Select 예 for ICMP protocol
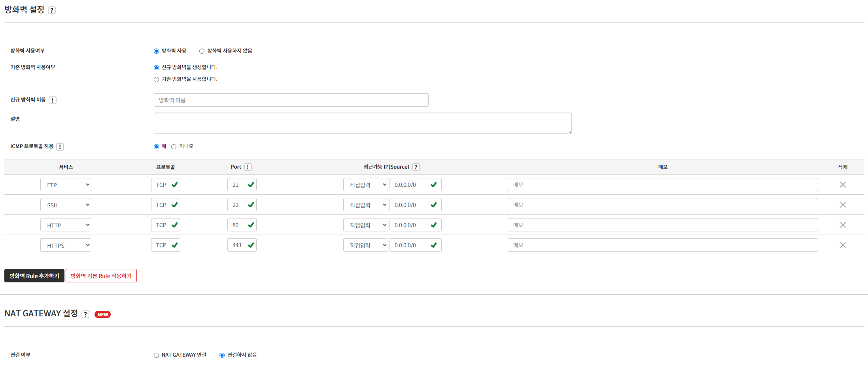868x374 pixels. (x=156, y=147)
